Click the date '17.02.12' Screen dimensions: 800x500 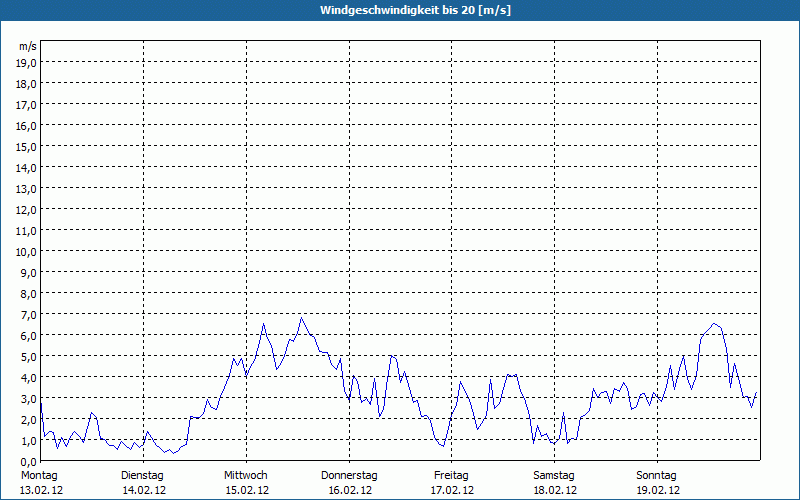[x=452, y=490]
